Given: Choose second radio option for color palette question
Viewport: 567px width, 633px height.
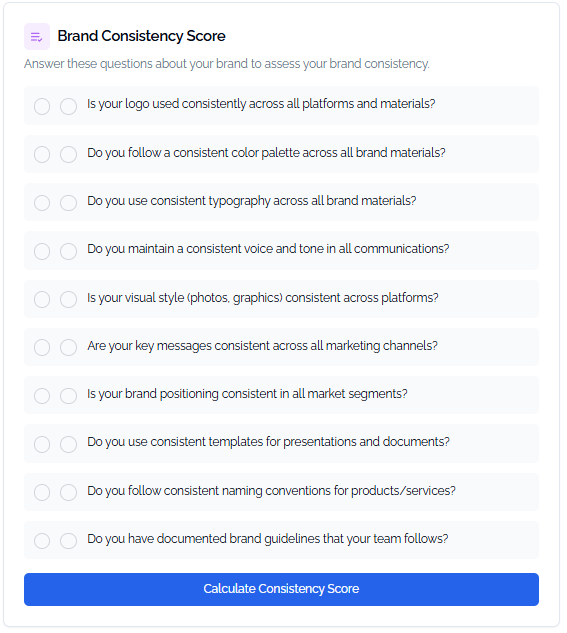Looking at the screenshot, I should click(x=69, y=155).
